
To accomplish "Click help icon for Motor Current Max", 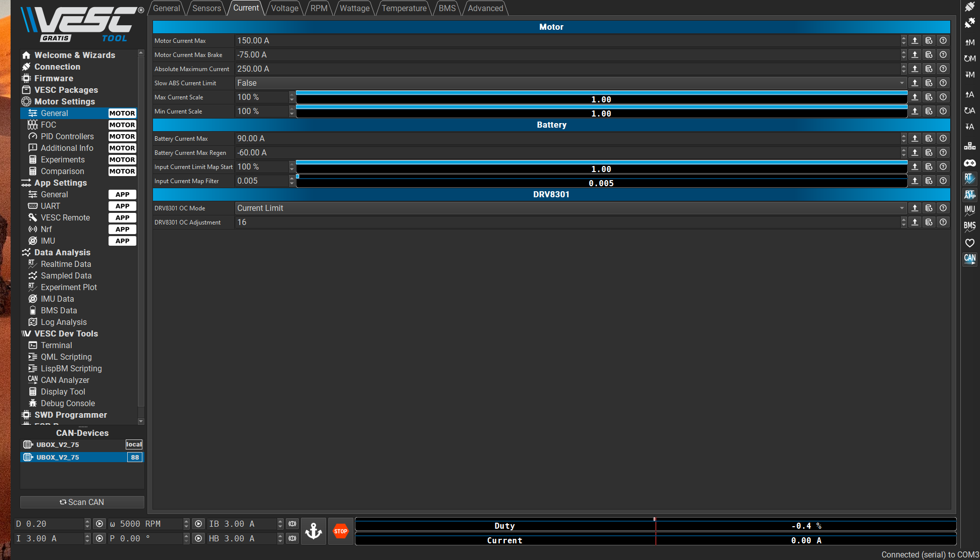I will (943, 41).
